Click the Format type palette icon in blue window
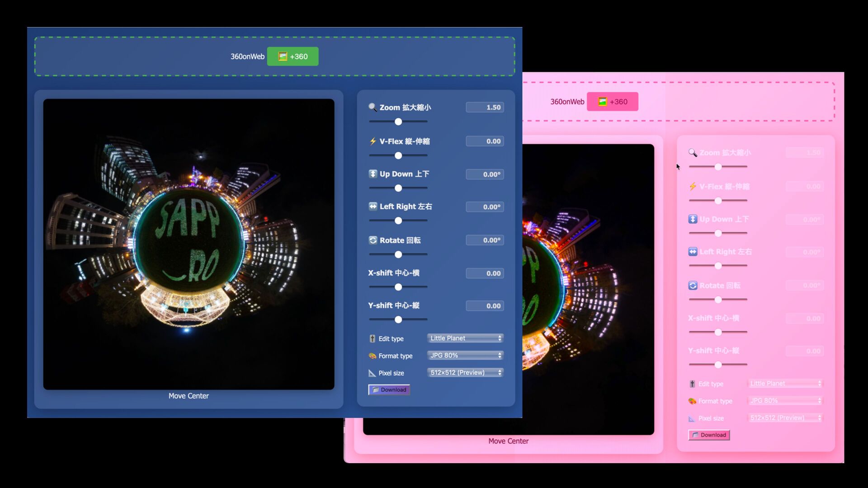868x488 pixels. [x=372, y=356]
